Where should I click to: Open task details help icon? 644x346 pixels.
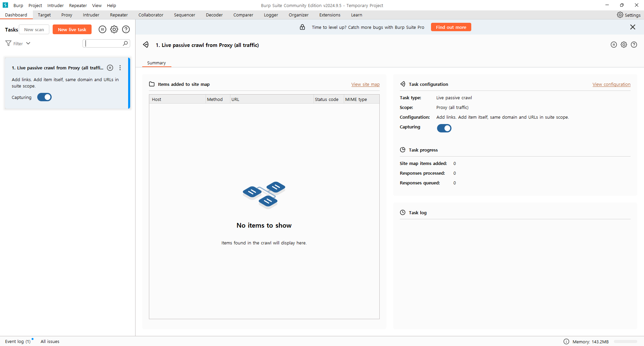click(x=634, y=45)
